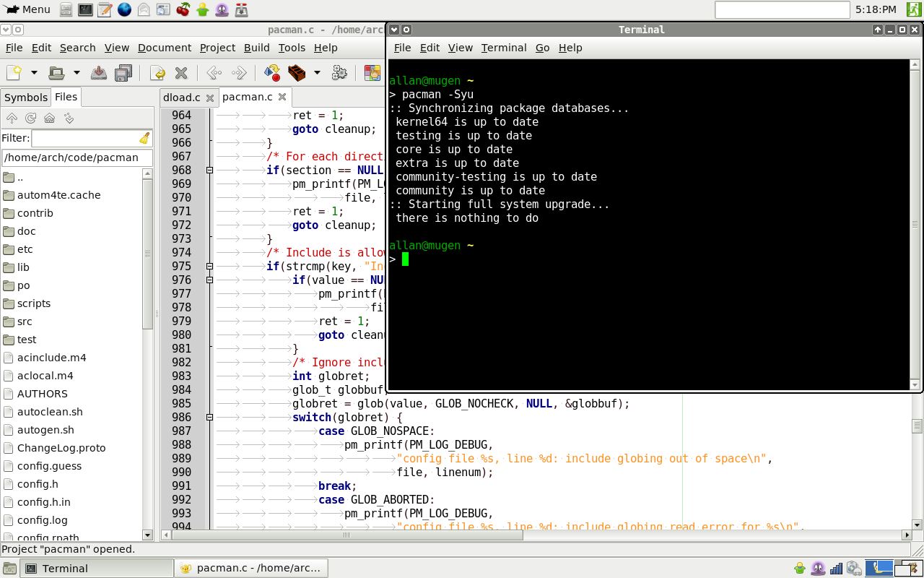Navigate forward with the right arrow icon
924x578 pixels.
click(x=239, y=73)
